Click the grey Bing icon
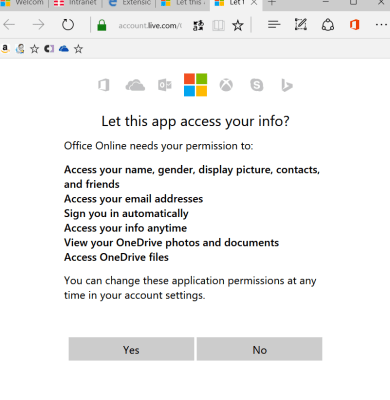This screenshot has width=390, height=400. (287, 86)
